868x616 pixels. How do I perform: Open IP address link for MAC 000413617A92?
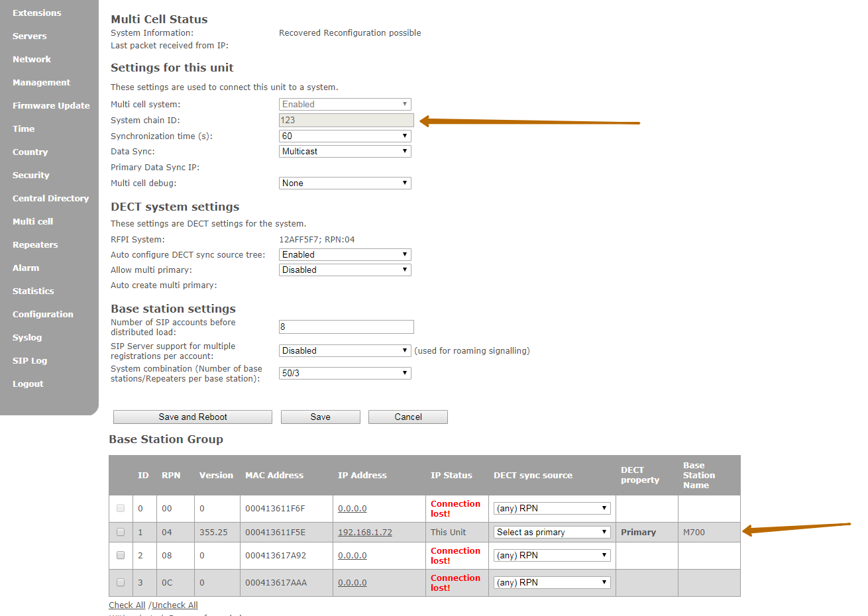tap(352, 555)
